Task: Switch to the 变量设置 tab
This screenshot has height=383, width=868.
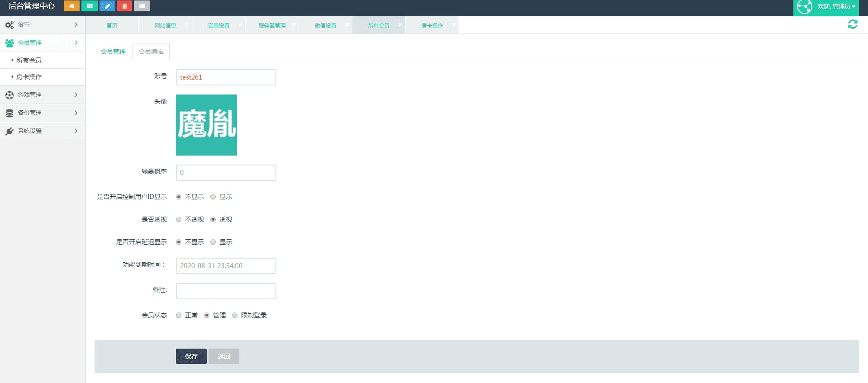Action: [218, 25]
